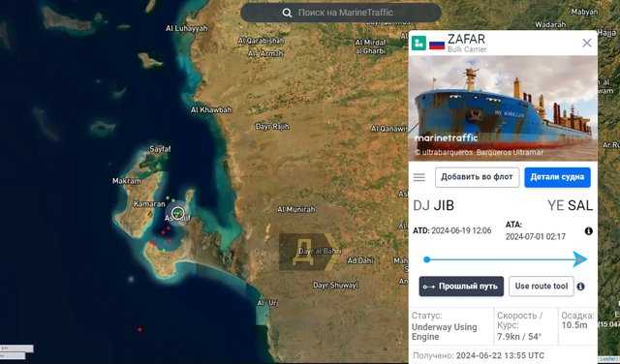620x364 pixels.
Task: Click the Russian flag icon
Action: coord(437,44)
